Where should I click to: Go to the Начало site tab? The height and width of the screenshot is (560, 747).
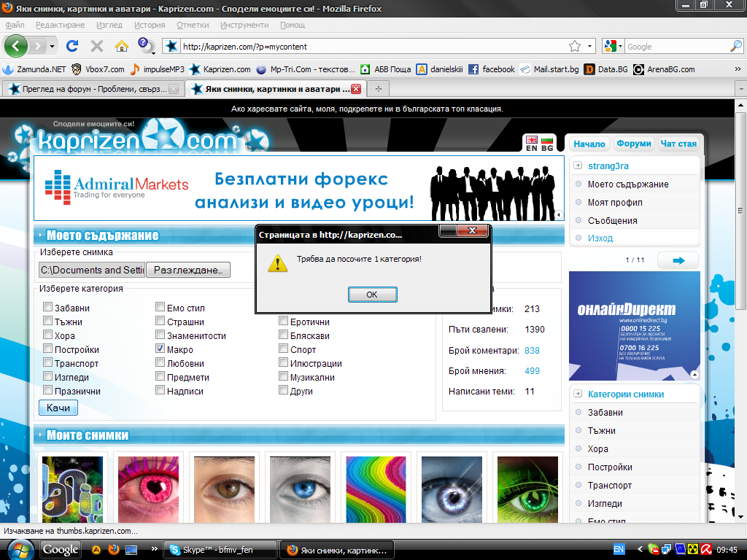pyautogui.click(x=589, y=144)
